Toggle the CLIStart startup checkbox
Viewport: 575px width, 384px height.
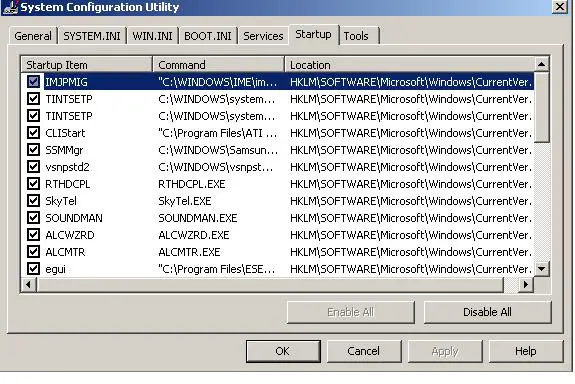pos(33,132)
